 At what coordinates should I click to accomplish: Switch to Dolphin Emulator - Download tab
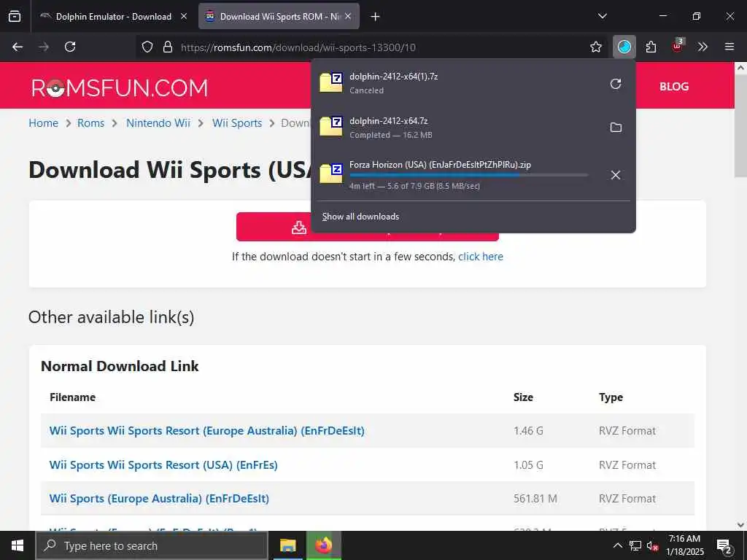click(x=113, y=17)
